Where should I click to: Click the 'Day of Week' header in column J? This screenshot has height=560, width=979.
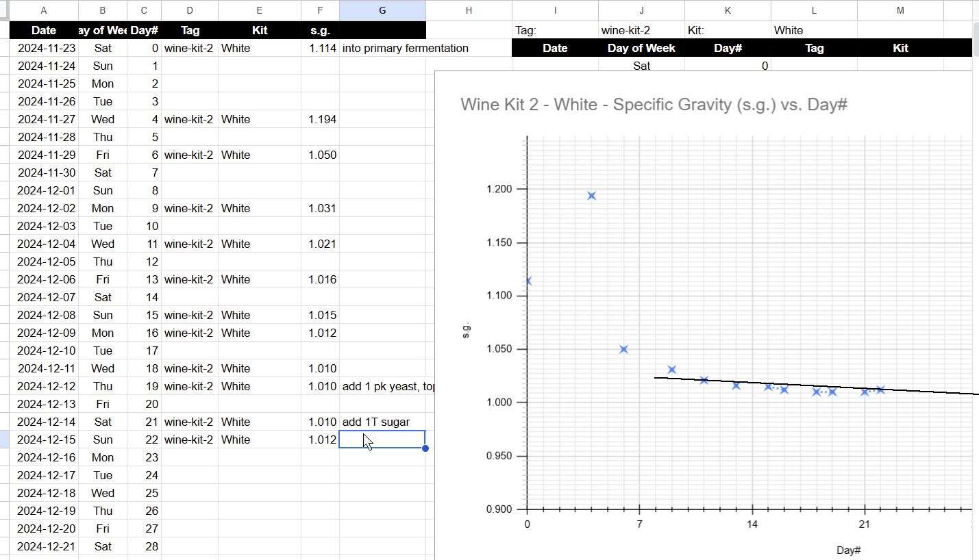tap(641, 48)
